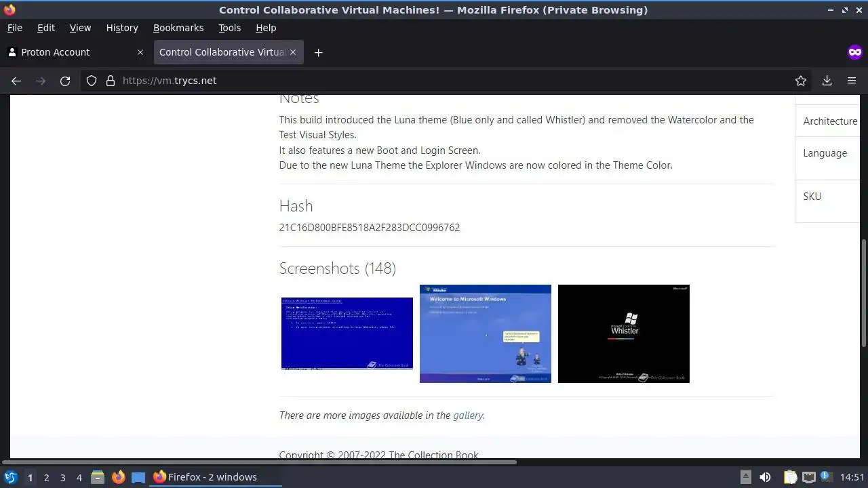Bookmark this page with the star
The width and height of the screenshot is (868, 488).
pyautogui.click(x=801, y=81)
